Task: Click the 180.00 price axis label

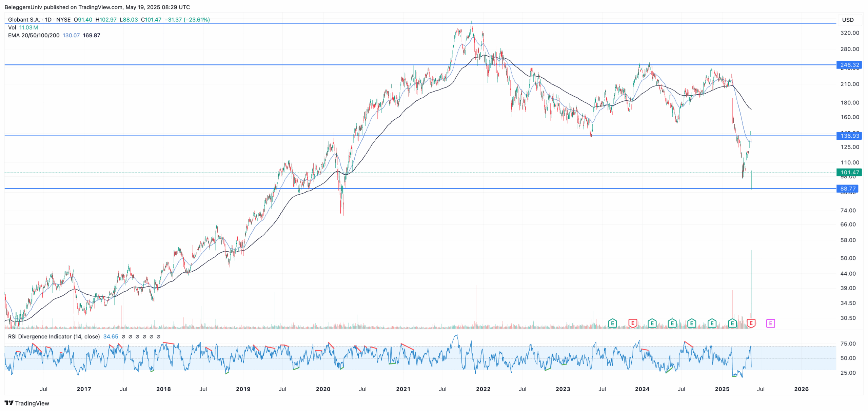Action: pyautogui.click(x=850, y=103)
